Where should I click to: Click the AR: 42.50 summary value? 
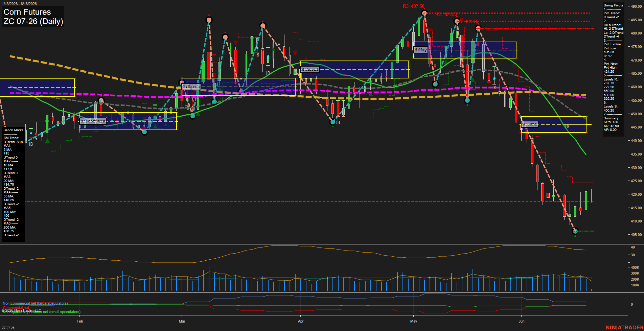pyautogui.click(x=611, y=126)
